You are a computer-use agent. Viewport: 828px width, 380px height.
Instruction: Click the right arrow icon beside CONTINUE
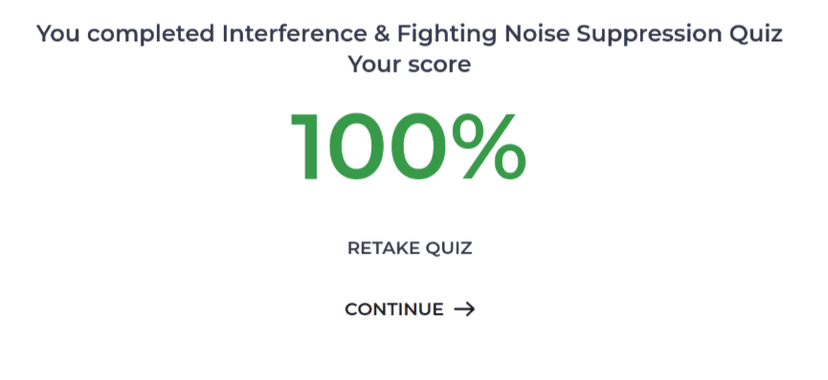465,309
